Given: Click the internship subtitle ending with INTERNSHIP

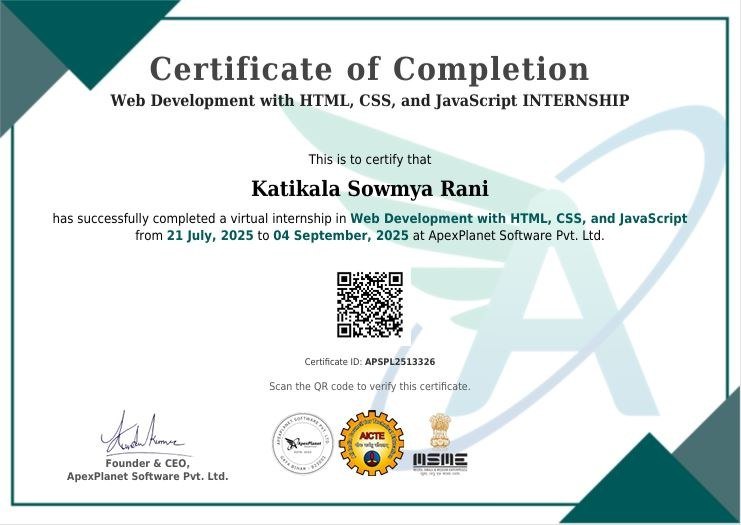Looking at the screenshot, I should (x=370, y=101).
